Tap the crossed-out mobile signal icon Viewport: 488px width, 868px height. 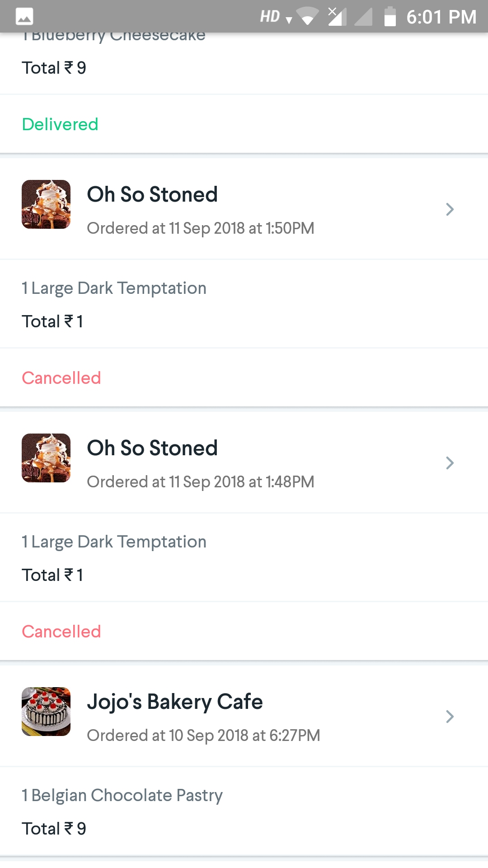coord(336,17)
